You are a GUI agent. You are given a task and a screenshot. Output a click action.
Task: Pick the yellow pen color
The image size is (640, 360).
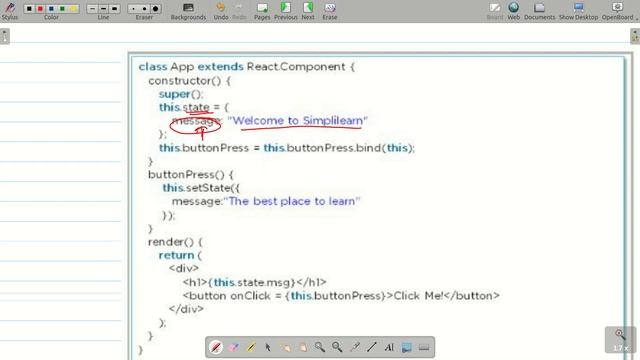(74, 9)
